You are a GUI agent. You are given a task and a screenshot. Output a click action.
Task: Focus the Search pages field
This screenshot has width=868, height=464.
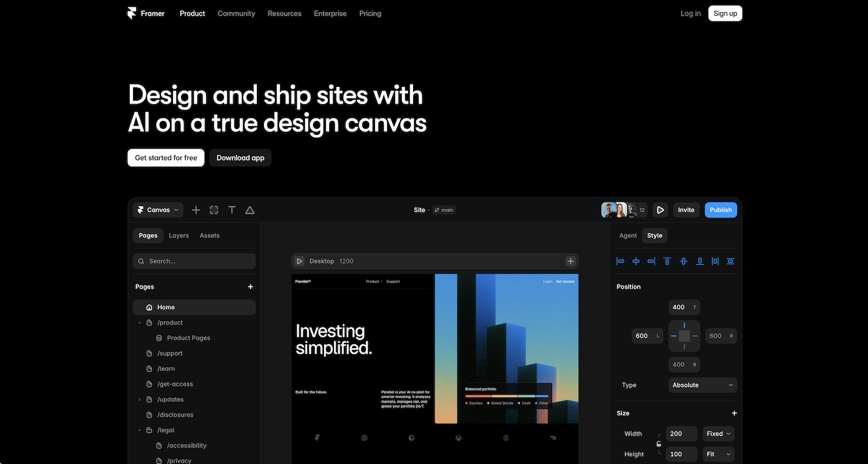(194, 261)
